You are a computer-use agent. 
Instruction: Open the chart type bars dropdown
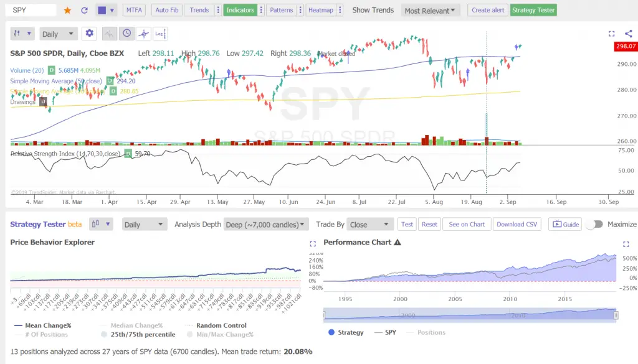tap(22, 34)
